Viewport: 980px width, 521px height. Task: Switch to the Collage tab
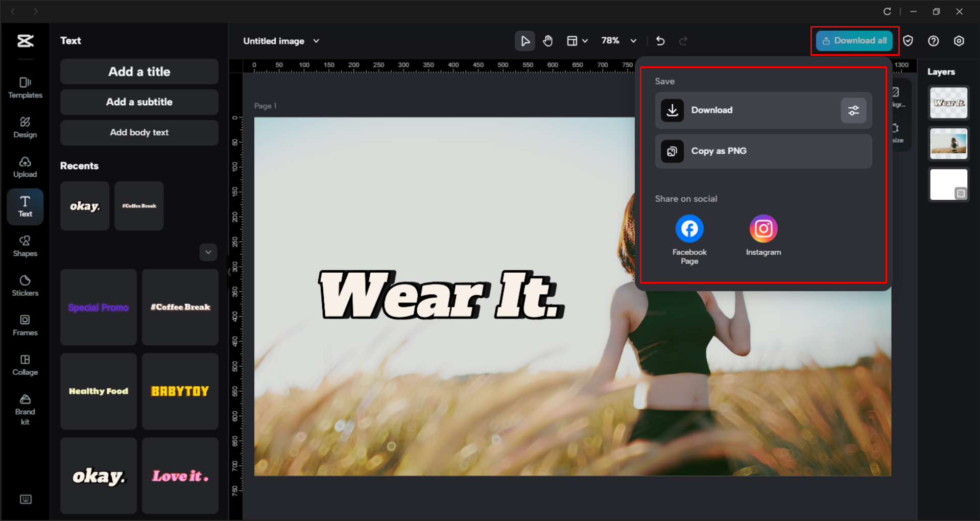coord(25,364)
